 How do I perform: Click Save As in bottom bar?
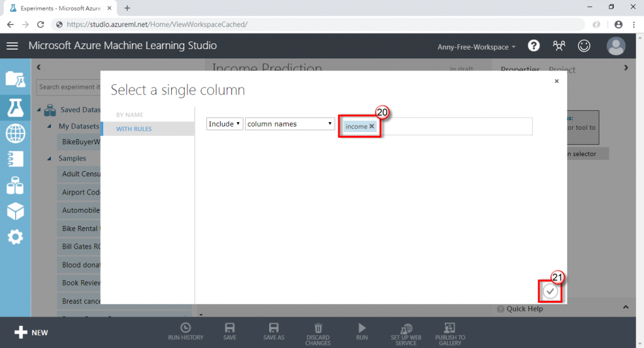274,332
